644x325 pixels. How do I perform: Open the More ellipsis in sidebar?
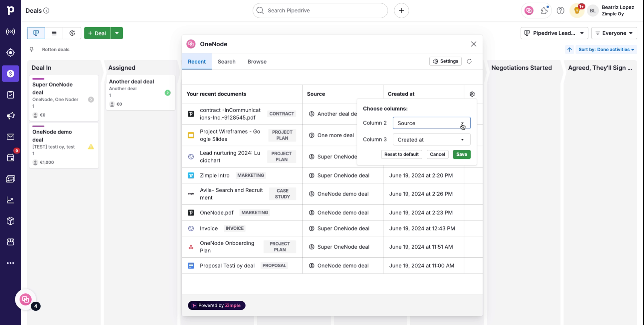click(x=11, y=263)
